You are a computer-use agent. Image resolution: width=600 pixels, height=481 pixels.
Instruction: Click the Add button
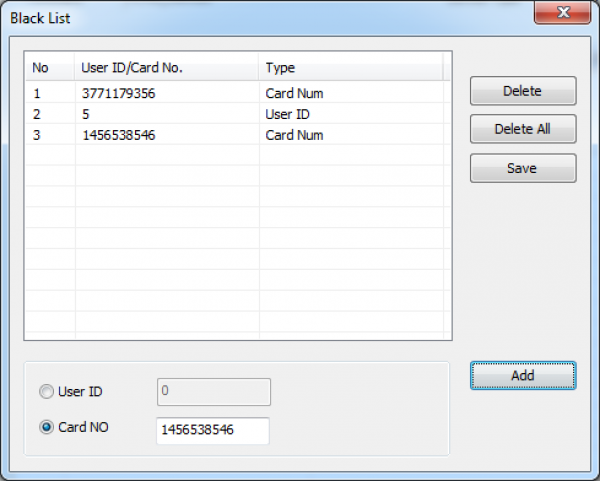(522, 375)
